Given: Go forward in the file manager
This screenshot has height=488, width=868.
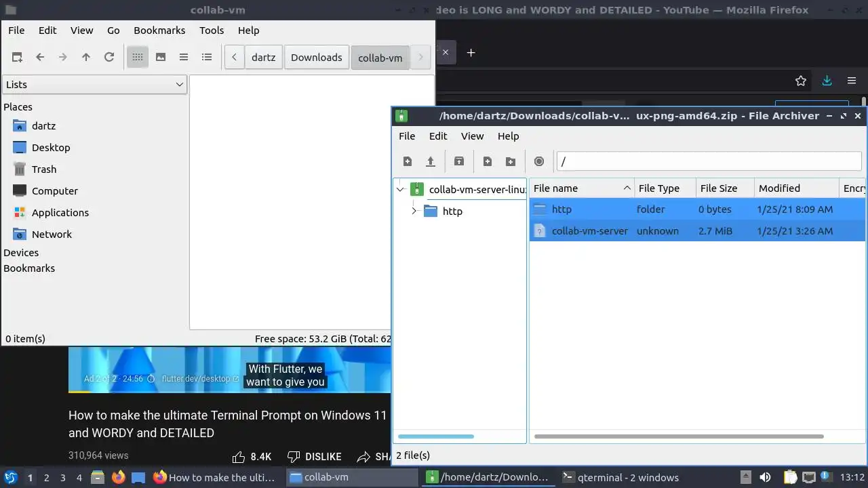Looking at the screenshot, I should pos(63,58).
